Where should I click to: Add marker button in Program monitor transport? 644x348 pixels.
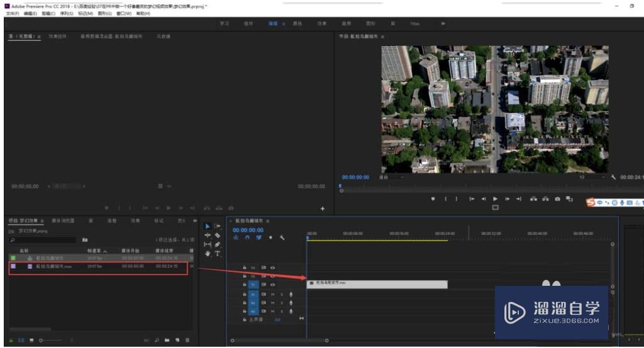tap(433, 198)
